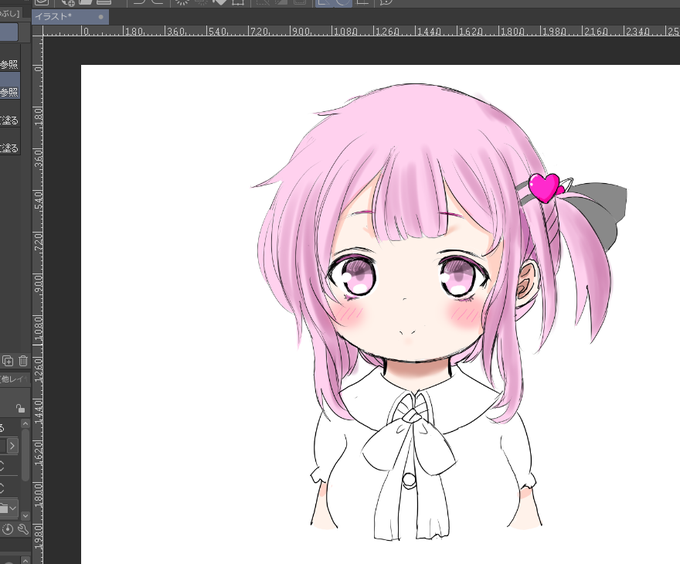Image resolution: width=680 pixels, height=564 pixels.
Task: Click the scroll-down arrow of tool property panel
Action: coord(25,515)
